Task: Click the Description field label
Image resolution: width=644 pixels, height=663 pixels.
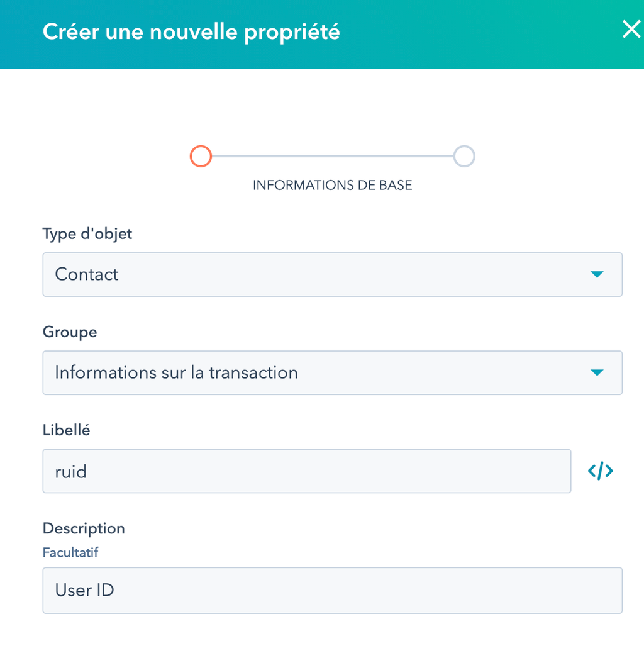Action: (x=84, y=528)
